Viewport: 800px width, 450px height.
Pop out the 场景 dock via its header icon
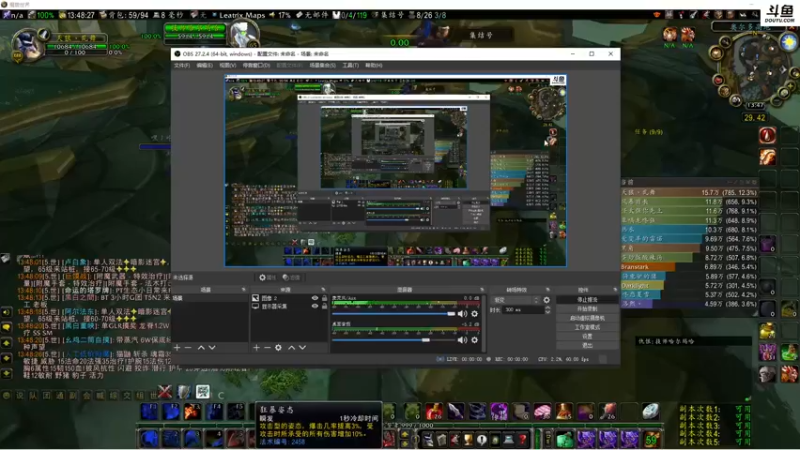coord(243,290)
